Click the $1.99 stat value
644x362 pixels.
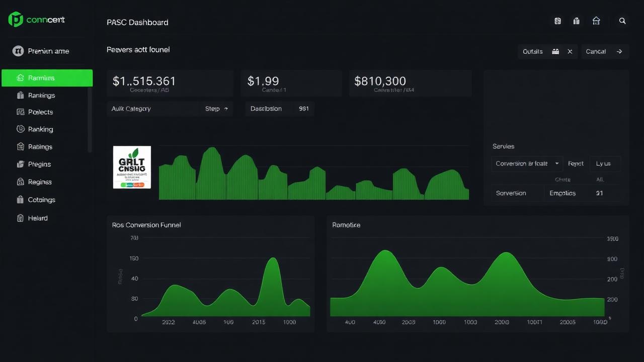point(263,81)
